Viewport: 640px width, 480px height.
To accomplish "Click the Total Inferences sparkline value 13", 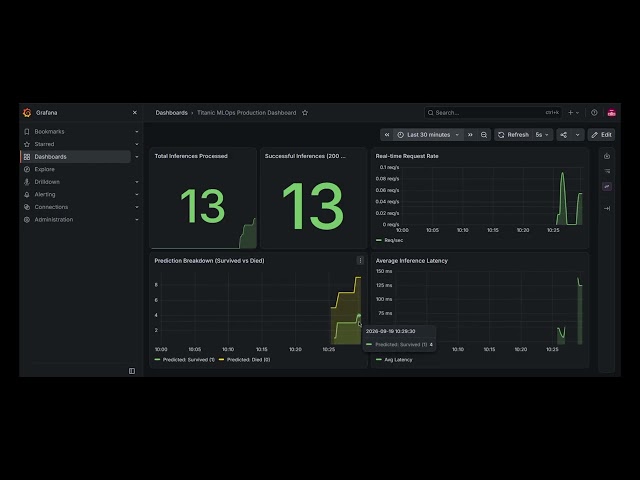I will pos(202,206).
